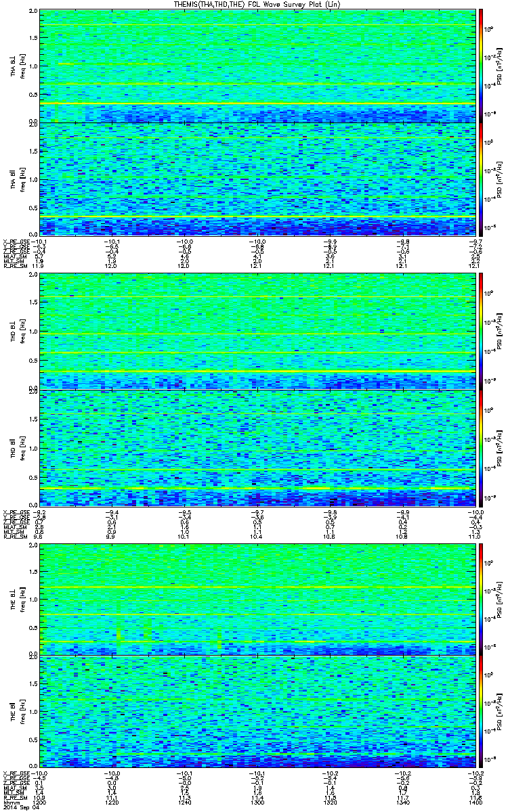Select the 1300 time tick label

tap(257, 803)
